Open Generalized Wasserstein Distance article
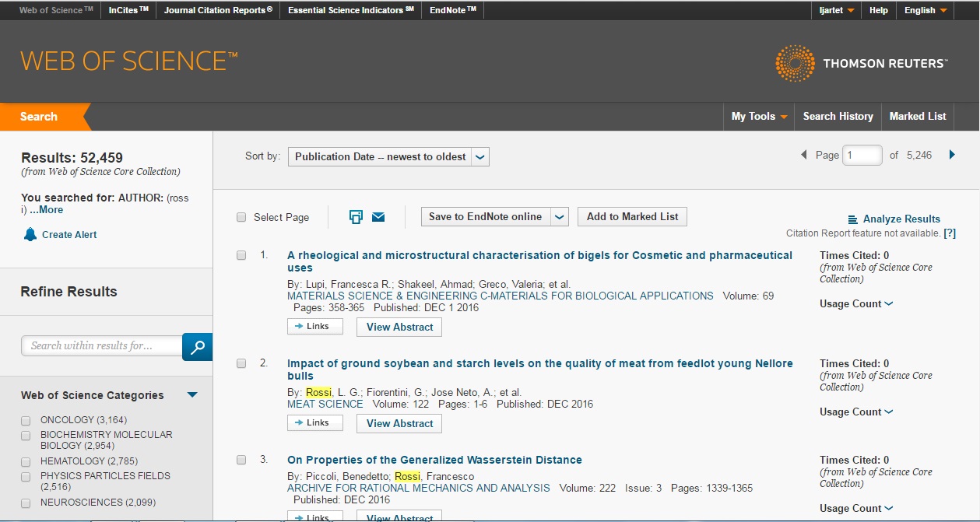Image resolution: width=980 pixels, height=522 pixels. tap(434, 460)
